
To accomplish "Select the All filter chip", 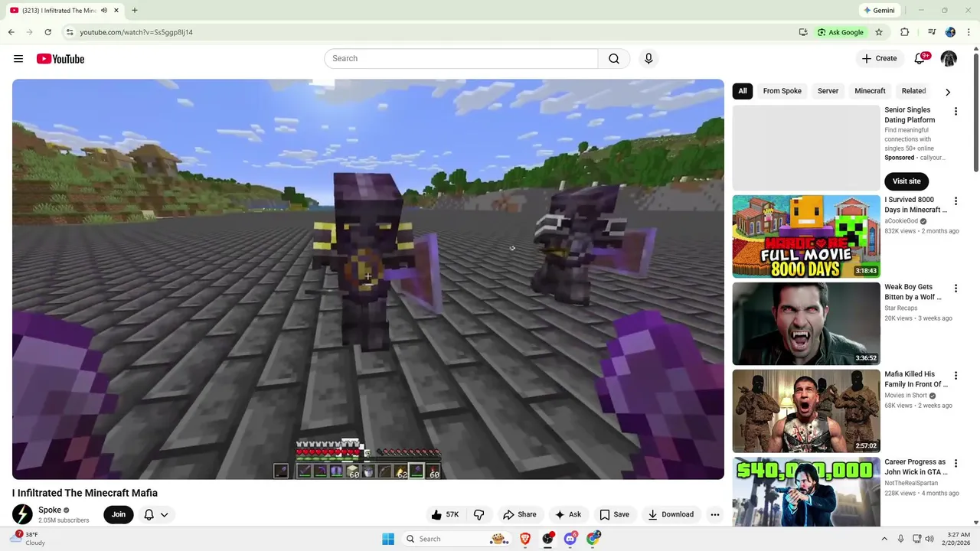I will point(743,91).
